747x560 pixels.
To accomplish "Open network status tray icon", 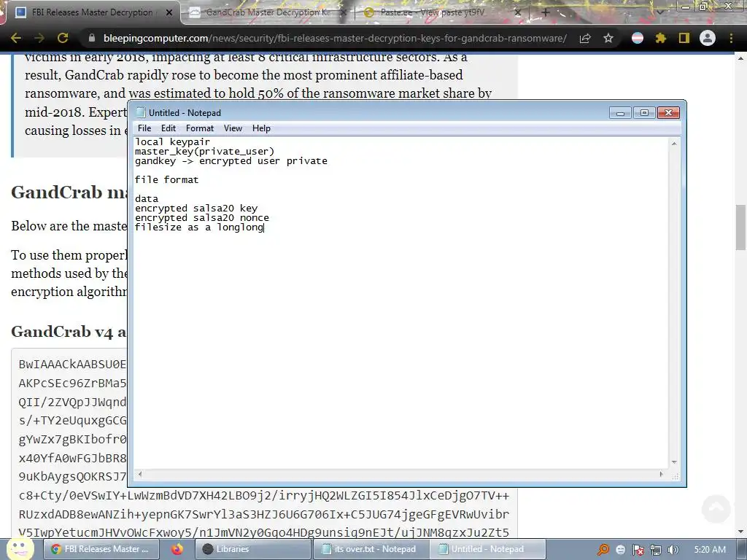I will [x=656, y=550].
